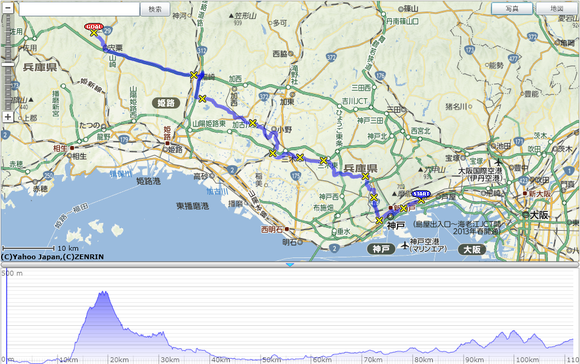The image size is (580, 364).
Task: Click the 姫路 area label badge
Action: [x=166, y=103]
